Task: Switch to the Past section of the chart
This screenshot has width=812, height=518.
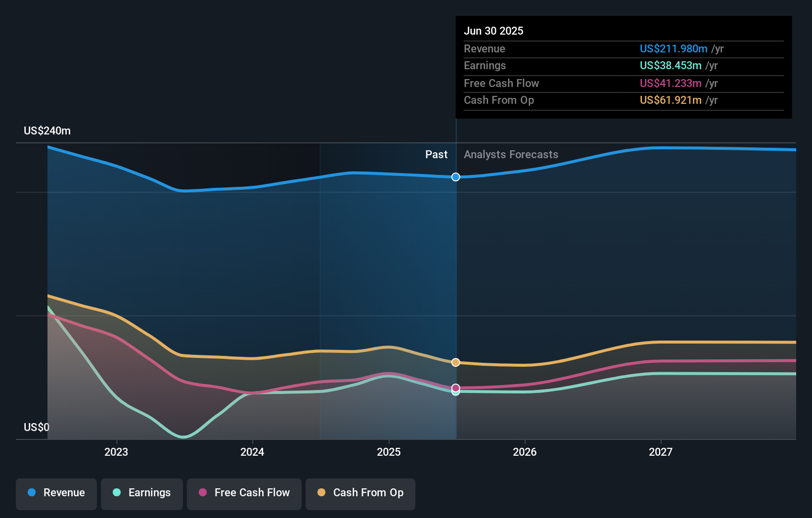Action: point(436,154)
